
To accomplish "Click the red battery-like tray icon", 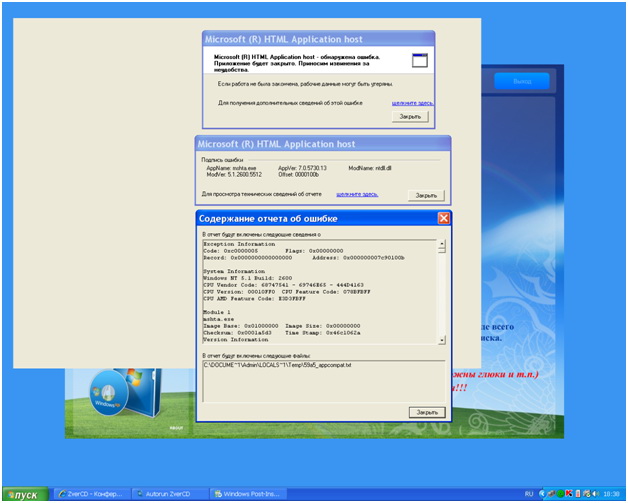I will point(578,494).
